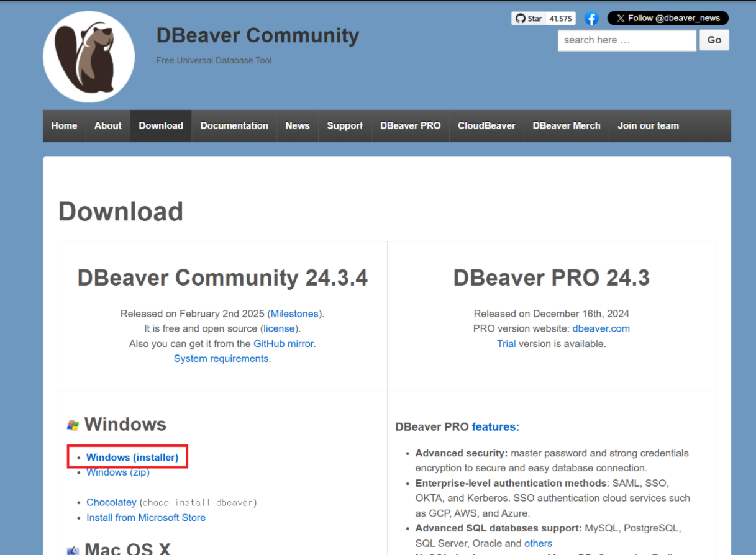Open the license link
The width and height of the screenshot is (756, 555).
280,328
